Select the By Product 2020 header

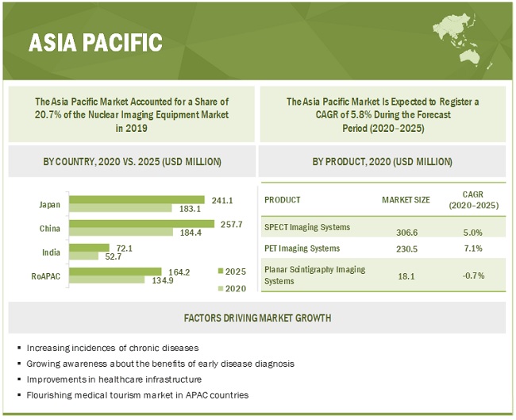point(382,161)
